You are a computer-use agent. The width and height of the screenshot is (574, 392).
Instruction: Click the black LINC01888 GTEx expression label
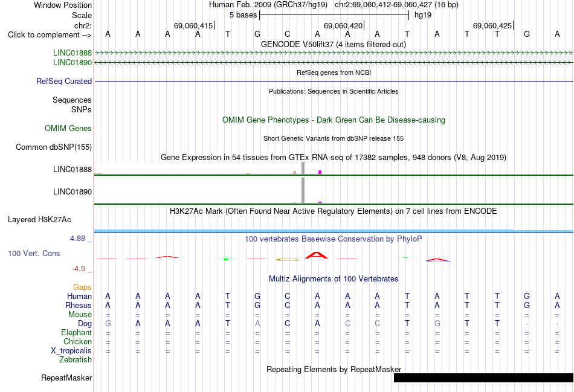click(72, 170)
